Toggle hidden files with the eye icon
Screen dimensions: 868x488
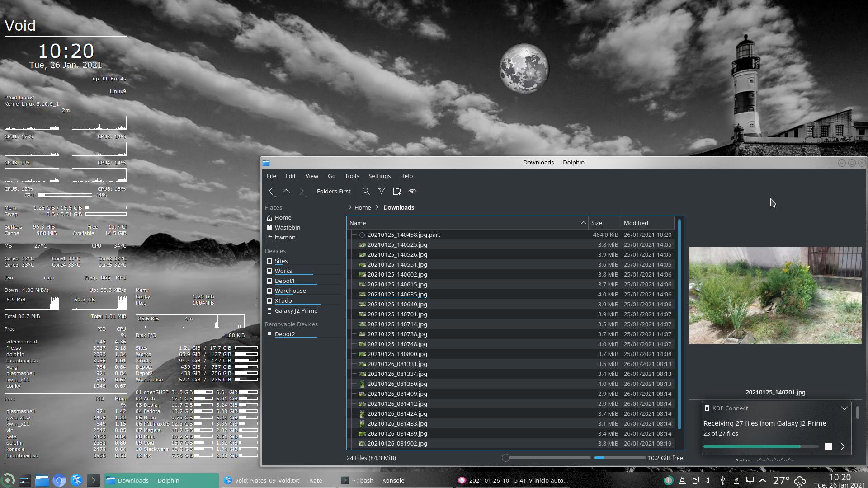point(412,191)
